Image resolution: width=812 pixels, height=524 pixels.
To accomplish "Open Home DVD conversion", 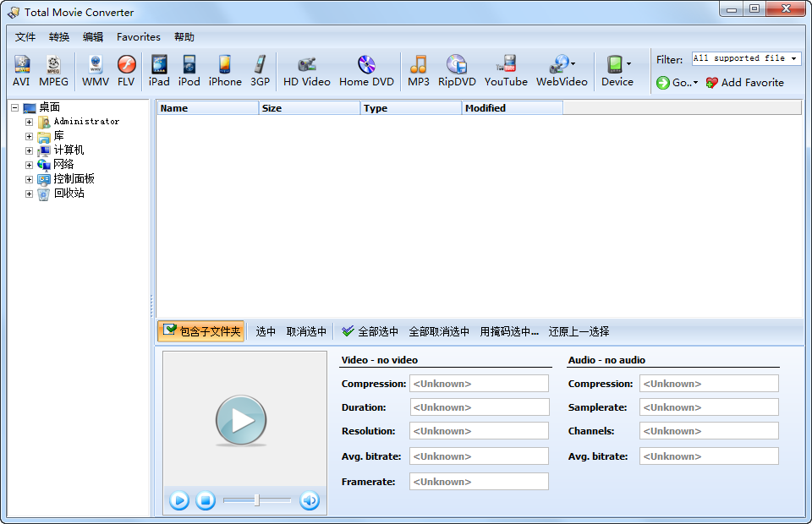I will click(366, 71).
